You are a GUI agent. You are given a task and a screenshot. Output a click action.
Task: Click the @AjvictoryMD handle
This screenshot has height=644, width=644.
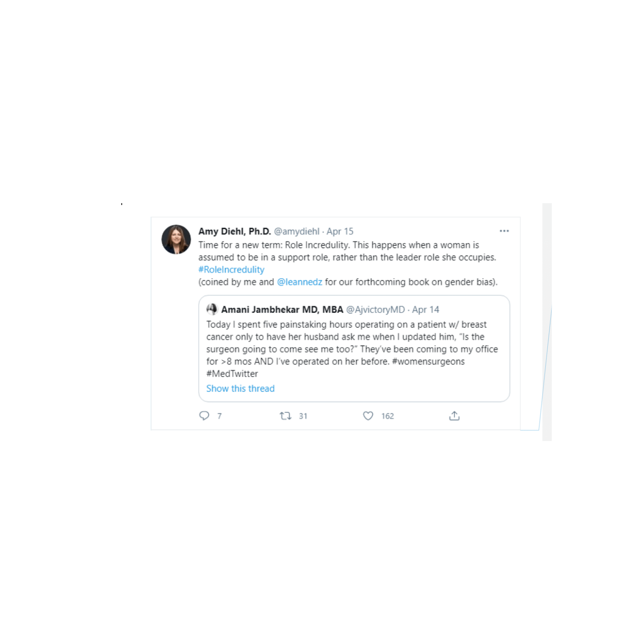[376, 310]
